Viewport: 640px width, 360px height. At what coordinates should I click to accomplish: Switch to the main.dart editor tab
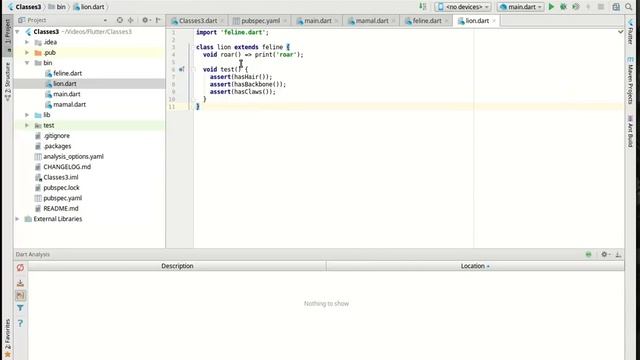tap(317, 20)
